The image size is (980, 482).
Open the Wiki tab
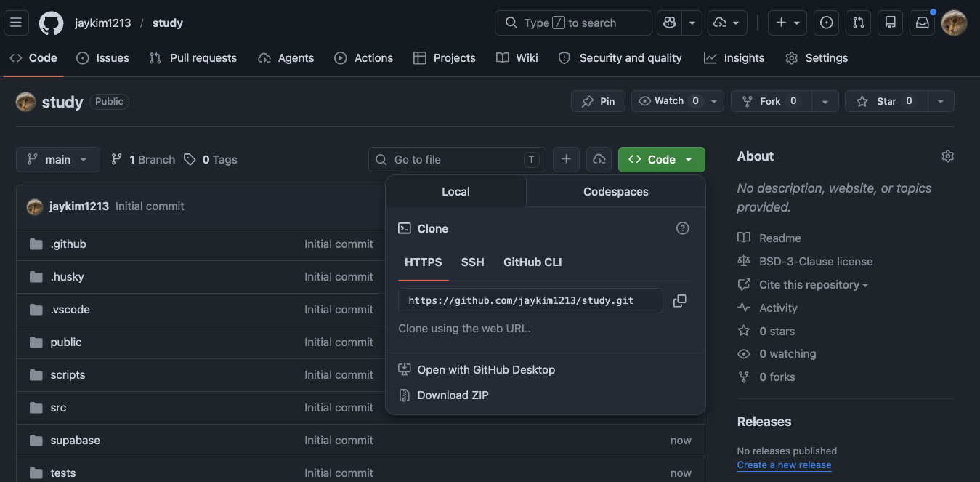click(x=517, y=58)
